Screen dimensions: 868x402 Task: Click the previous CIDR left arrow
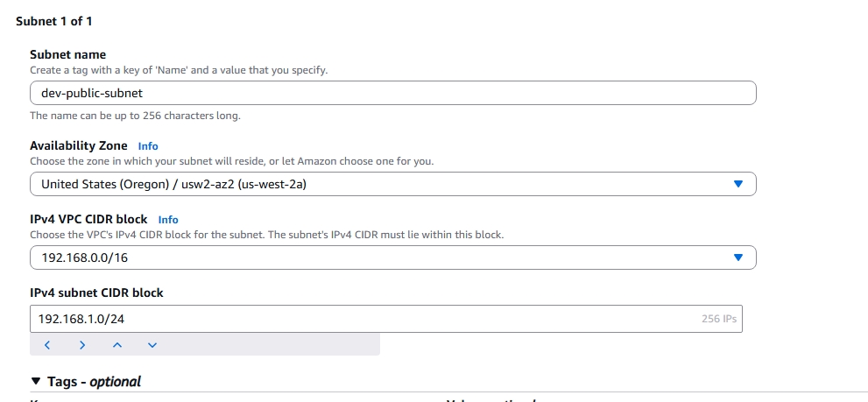click(47, 345)
